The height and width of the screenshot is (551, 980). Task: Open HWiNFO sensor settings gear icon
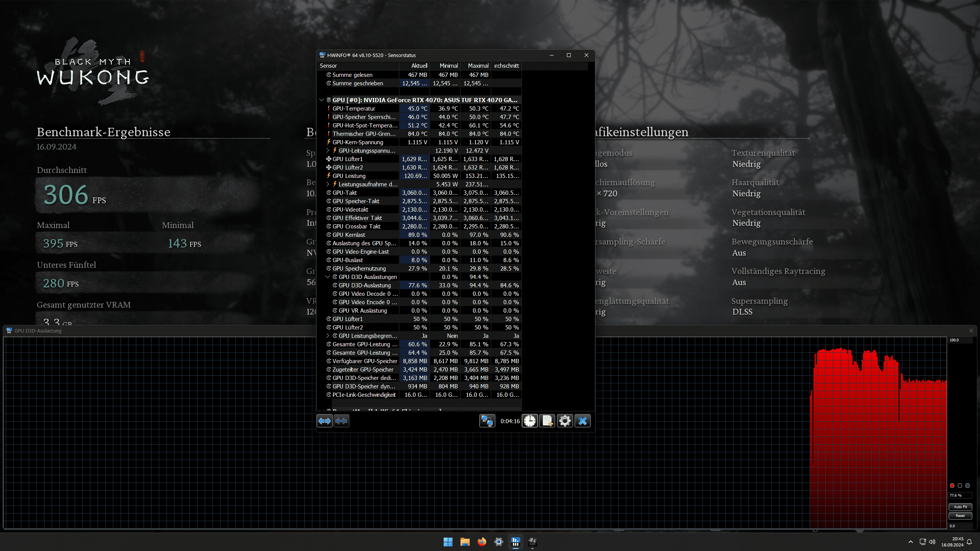pyautogui.click(x=565, y=421)
